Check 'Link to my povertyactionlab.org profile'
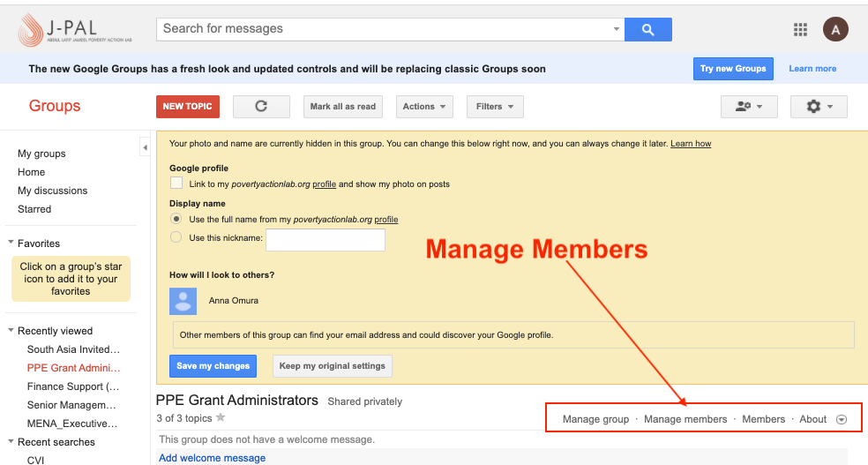Viewport: 868px width, 465px height. tap(176, 183)
